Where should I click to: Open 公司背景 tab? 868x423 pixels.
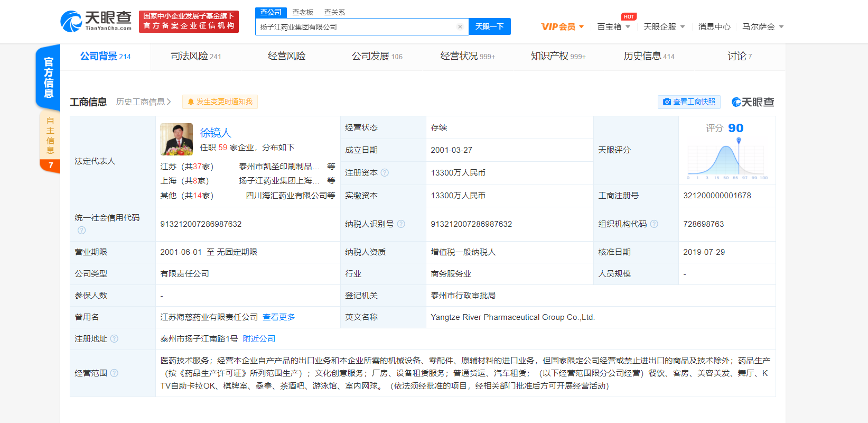(x=105, y=56)
